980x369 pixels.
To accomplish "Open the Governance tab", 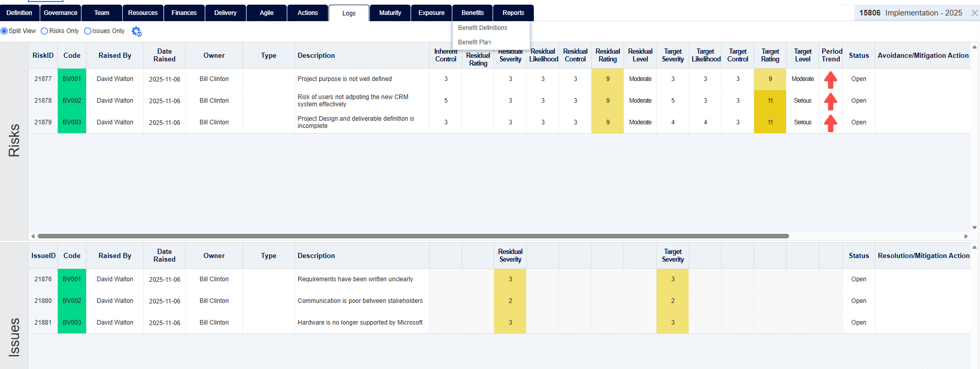I will coord(60,13).
